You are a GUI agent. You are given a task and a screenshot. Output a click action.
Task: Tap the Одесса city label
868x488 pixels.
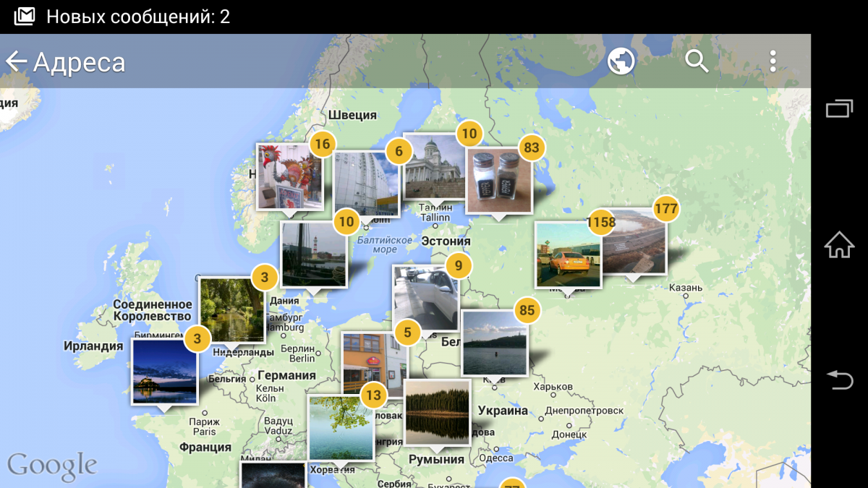495,458
